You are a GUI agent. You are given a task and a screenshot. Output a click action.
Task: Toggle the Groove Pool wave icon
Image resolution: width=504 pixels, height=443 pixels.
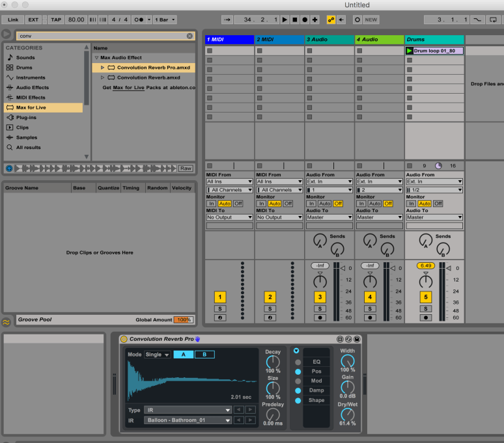click(6, 322)
